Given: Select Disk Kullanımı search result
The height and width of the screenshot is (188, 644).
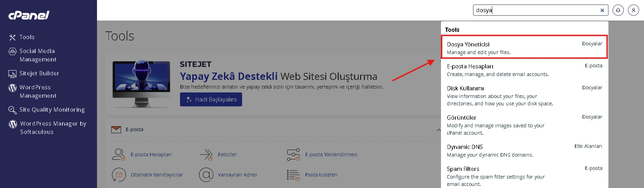Looking at the screenshot, I should click(524, 96).
